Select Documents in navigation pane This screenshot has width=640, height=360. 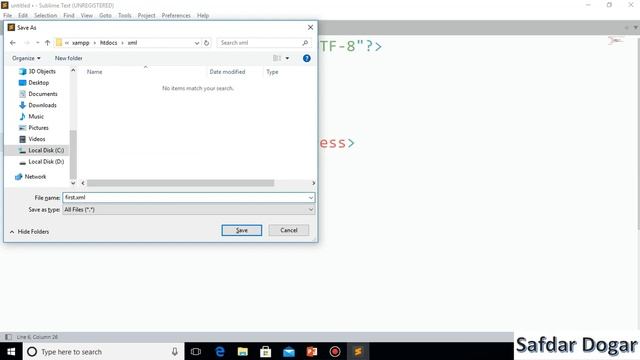pos(38,94)
